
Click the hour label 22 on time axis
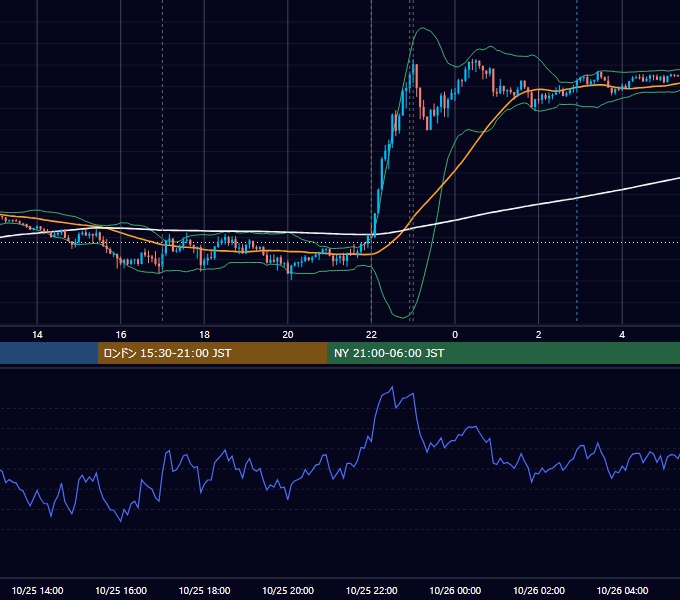371,335
